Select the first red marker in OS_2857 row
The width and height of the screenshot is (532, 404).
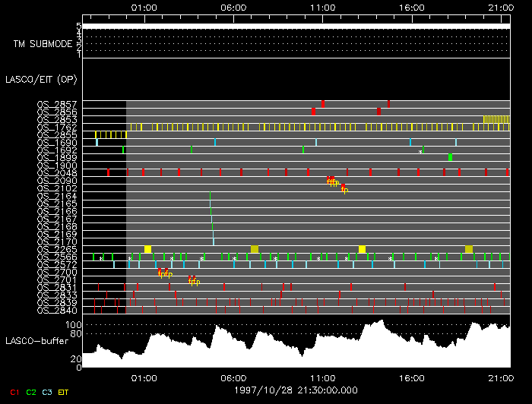[x=323, y=103]
